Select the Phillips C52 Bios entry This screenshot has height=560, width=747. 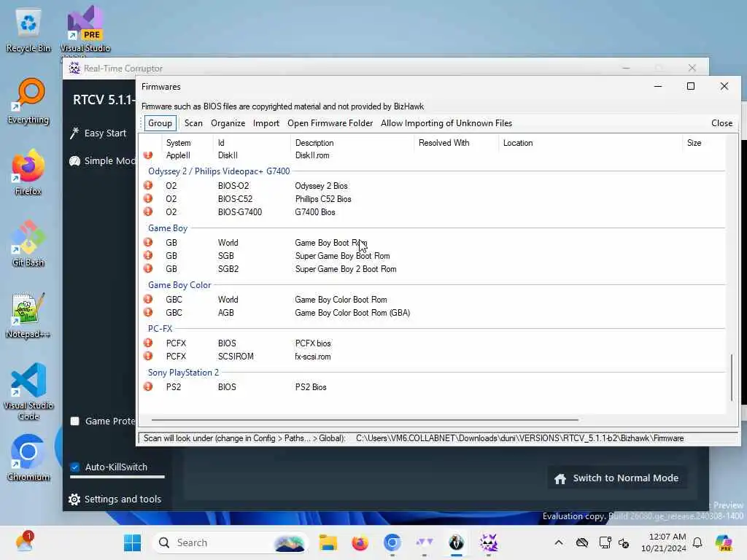323,199
